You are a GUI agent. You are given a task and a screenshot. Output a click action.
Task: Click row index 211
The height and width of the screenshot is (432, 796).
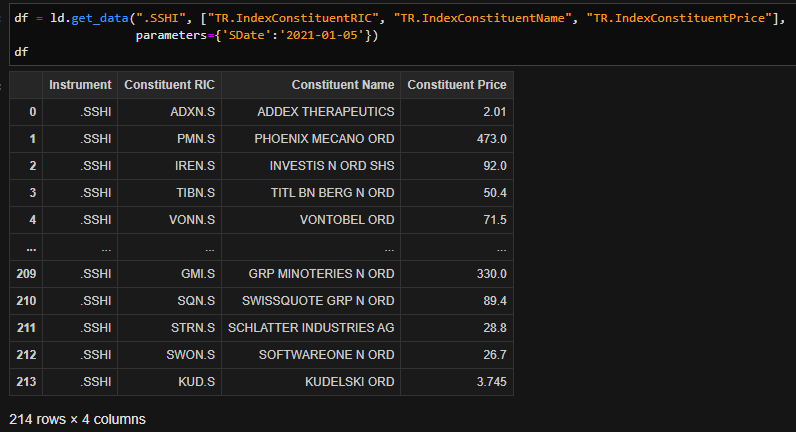tap(26, 328)
